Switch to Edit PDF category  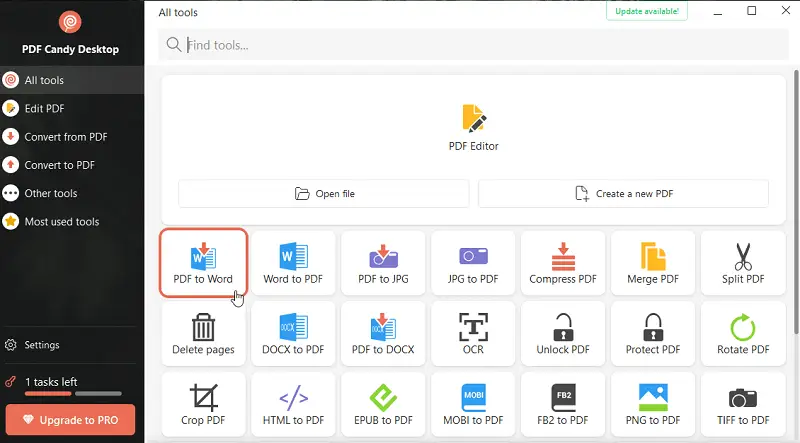click(x=72, y=108)
